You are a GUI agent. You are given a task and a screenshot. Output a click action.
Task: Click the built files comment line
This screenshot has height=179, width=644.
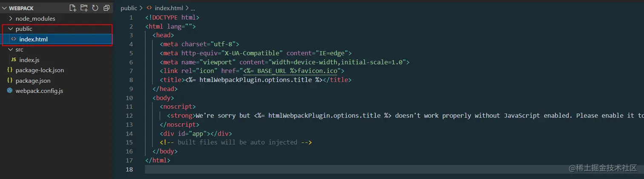tap(236, 142)
